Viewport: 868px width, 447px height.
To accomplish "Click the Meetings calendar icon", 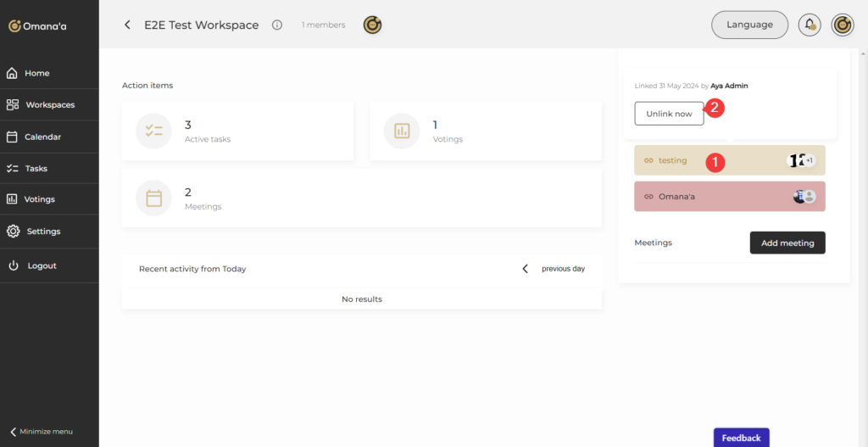I will (153, 198).
